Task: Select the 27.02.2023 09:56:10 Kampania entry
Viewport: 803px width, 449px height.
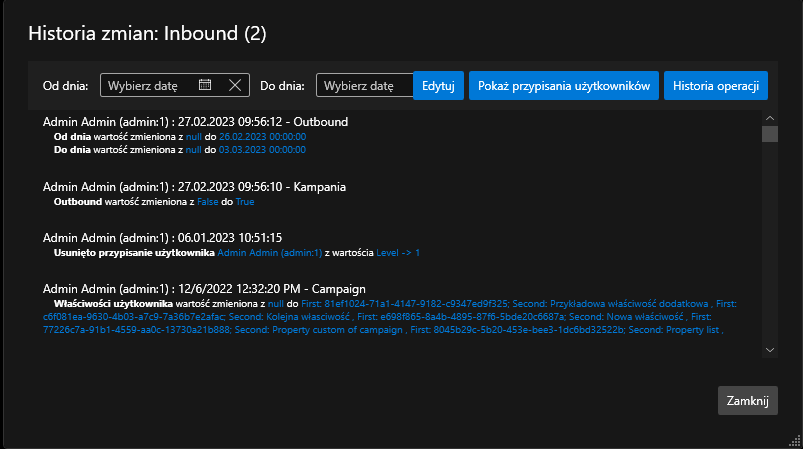Action: tap(195, 186)
